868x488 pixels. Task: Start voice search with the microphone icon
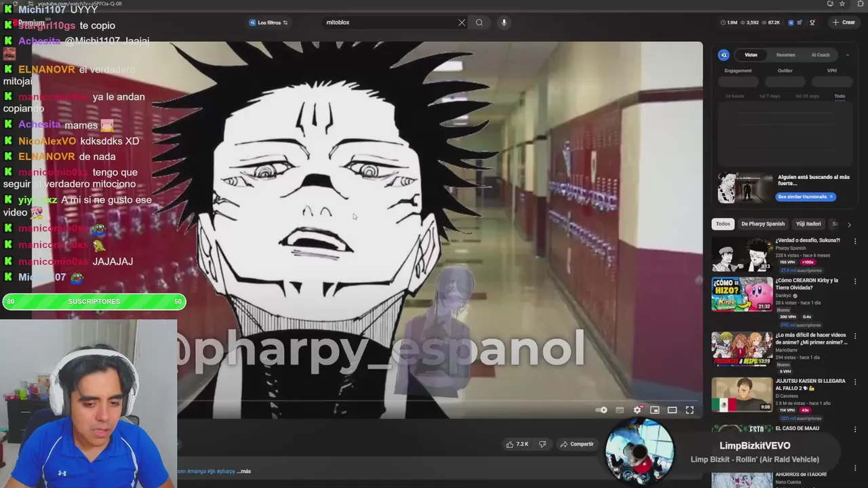click(504, 22)
